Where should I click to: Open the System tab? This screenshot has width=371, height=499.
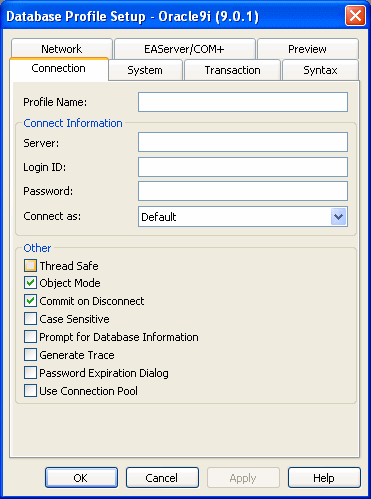[145, 70]
